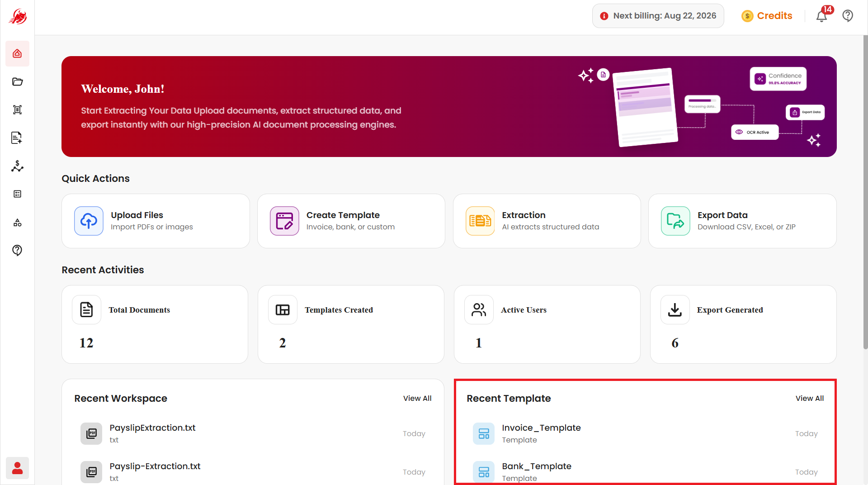The width and height of the screenshot is (868, 485).
Task: Click the Export Data icon
Action: pyautogui.click(x=675, y=221)
